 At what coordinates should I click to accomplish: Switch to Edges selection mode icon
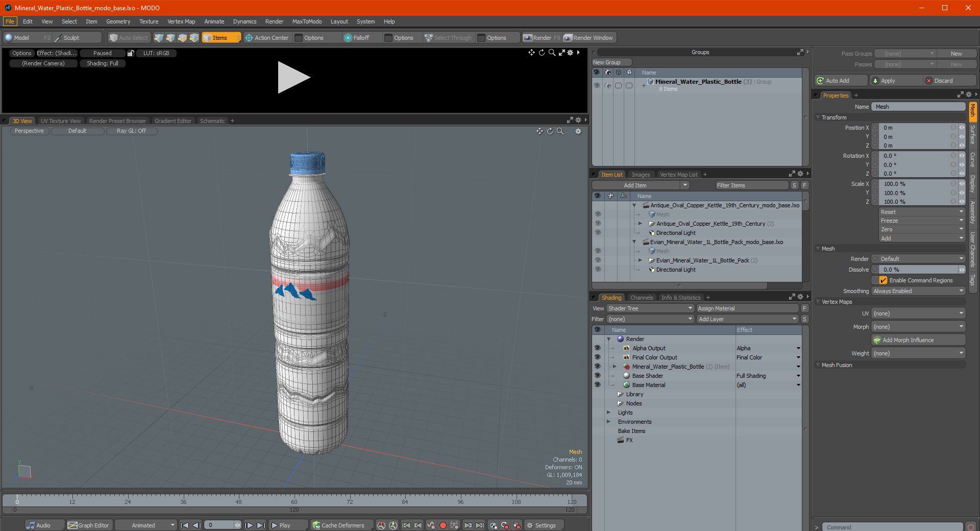point(170,38)
